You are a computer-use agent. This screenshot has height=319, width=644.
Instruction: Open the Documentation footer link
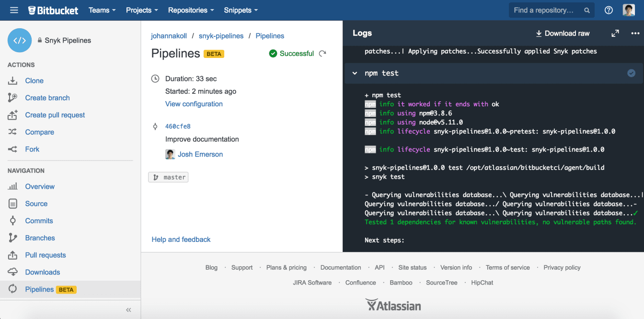point(341,268)
